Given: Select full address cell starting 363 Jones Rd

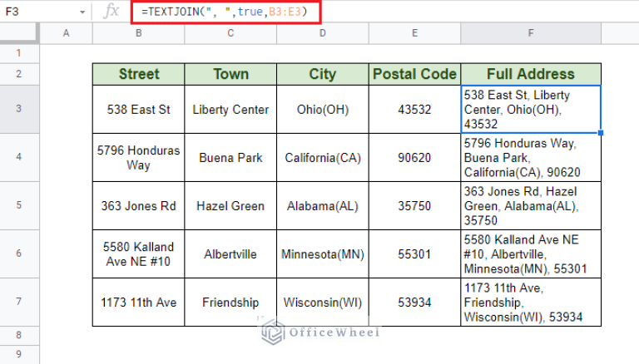Looking at the screenshot, I should tap(531, 205).
